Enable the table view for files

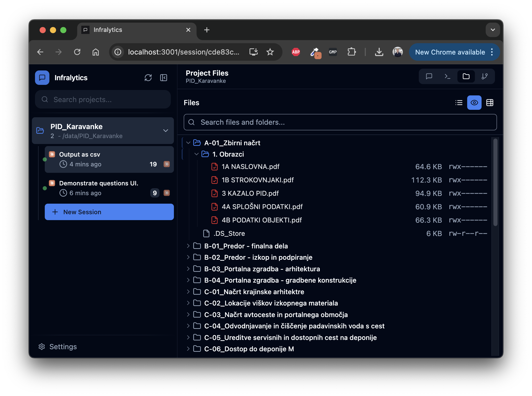point(490,103)
